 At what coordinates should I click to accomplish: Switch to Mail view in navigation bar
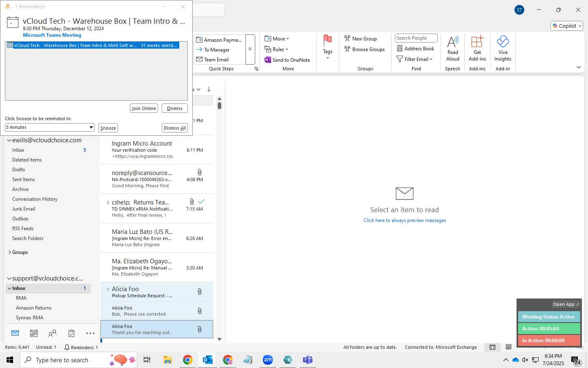point(15,333)
